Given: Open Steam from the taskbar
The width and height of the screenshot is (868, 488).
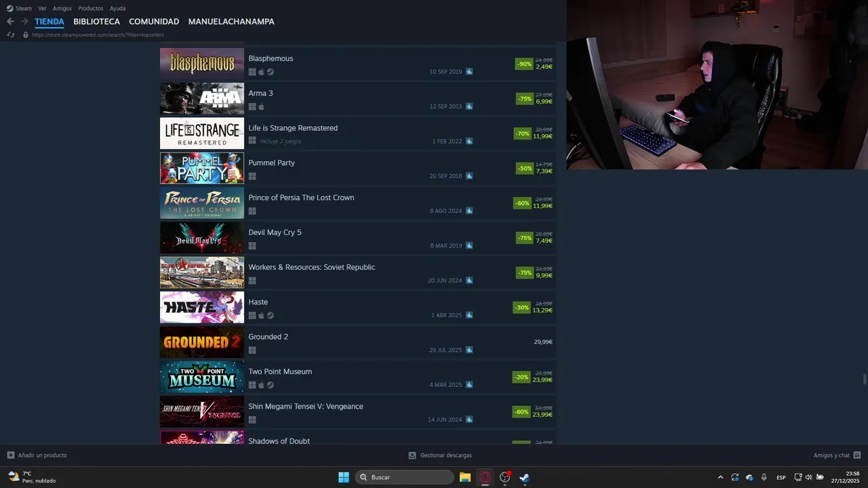Looking at the screenshot, I should click(524, 477).
